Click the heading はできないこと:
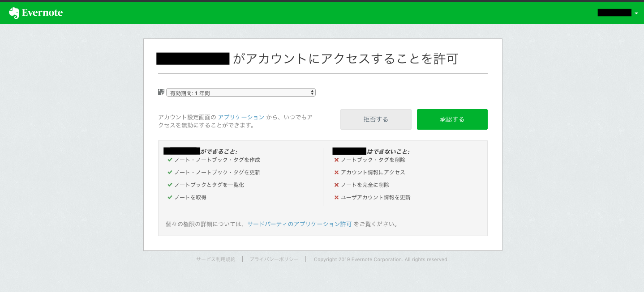644x292 pixels. point(388,152)
